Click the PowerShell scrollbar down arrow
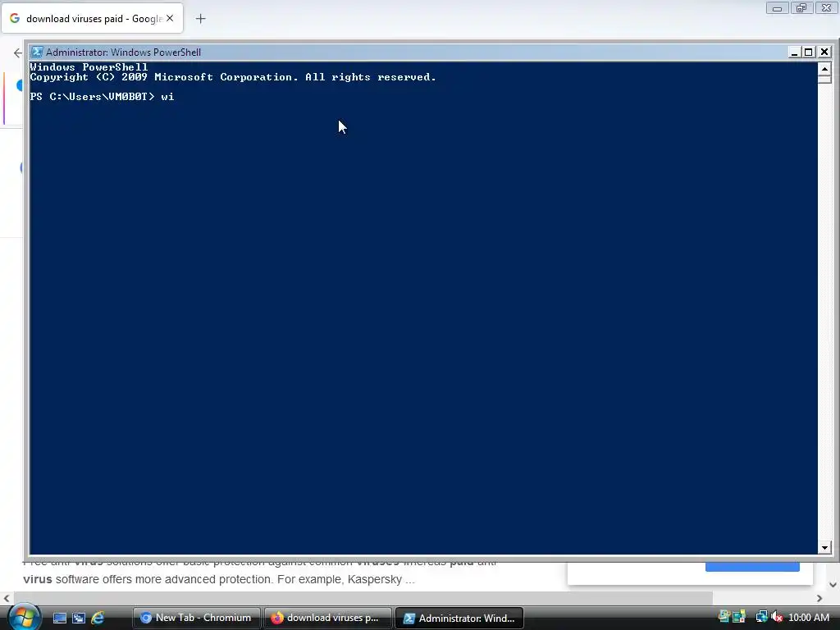This screenshot has width=840, height=630. pyautogui.click(x=825, y=547)
